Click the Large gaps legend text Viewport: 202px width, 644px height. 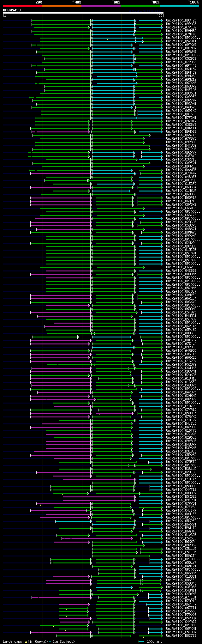(39, 641)
